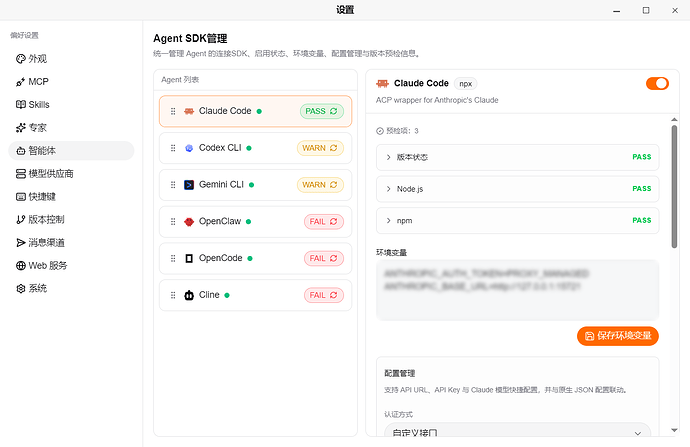Click the book icon beside Skills
This screenshot has width=690, height=447.
coord(21,105)
